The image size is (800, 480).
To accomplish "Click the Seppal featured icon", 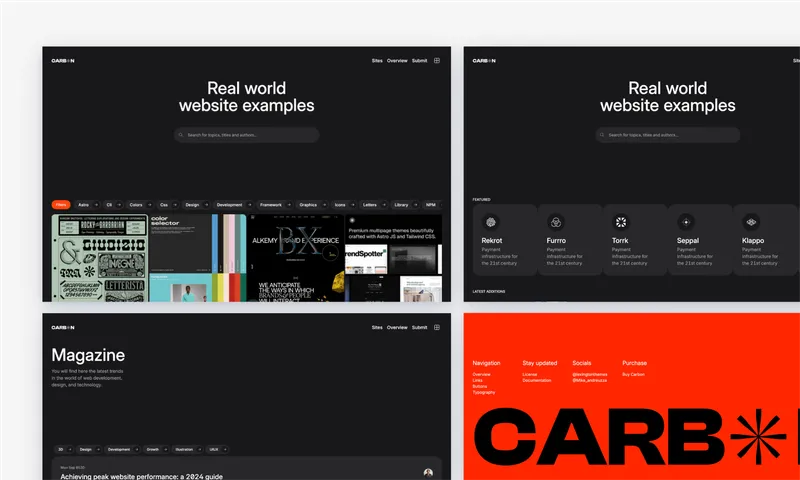I will 686,222.
